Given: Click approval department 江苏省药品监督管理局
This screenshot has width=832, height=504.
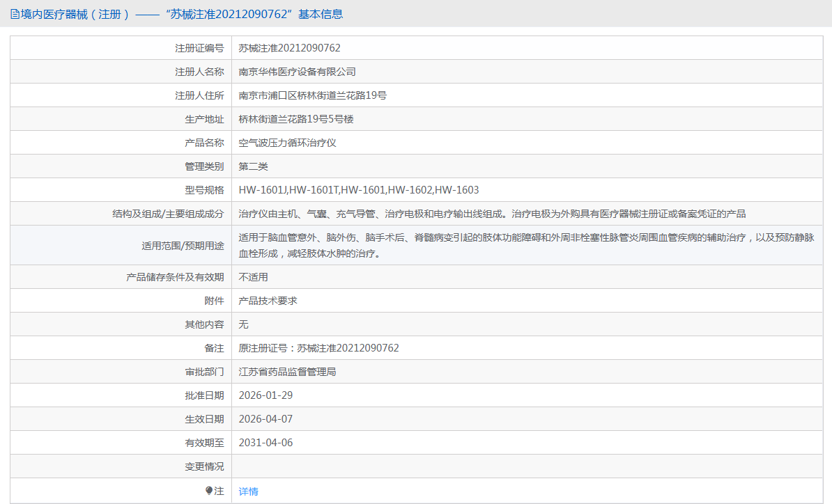Looking at the screenshot, I should (287, 372).
